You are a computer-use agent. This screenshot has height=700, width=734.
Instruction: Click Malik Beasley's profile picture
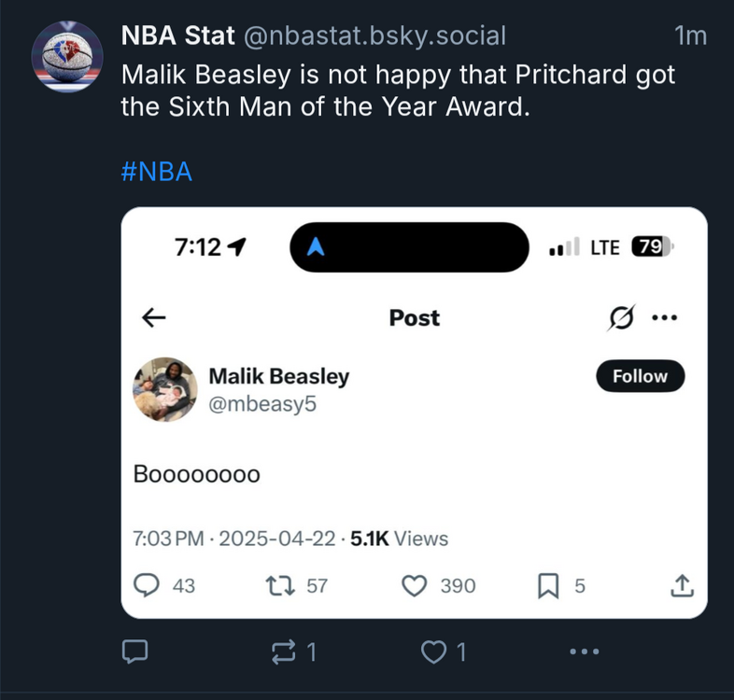(165, 389)
